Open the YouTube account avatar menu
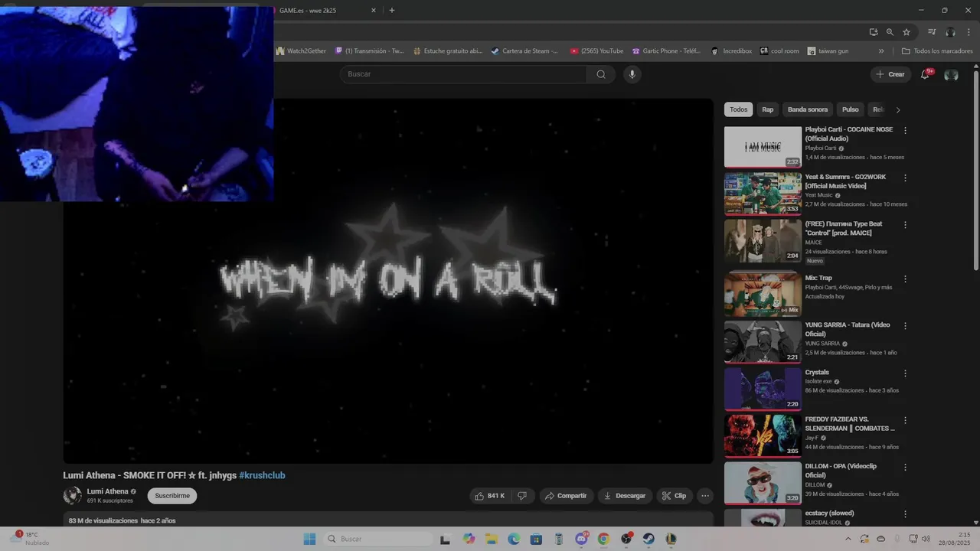 click(x=951, y=74)
